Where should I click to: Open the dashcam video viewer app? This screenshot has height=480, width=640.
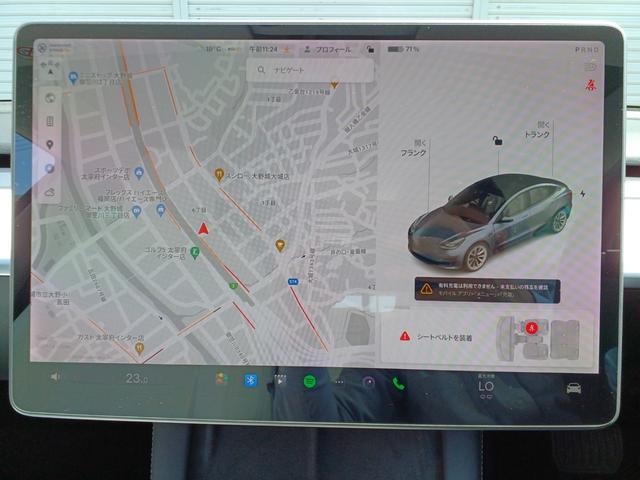tap(280, 380)
